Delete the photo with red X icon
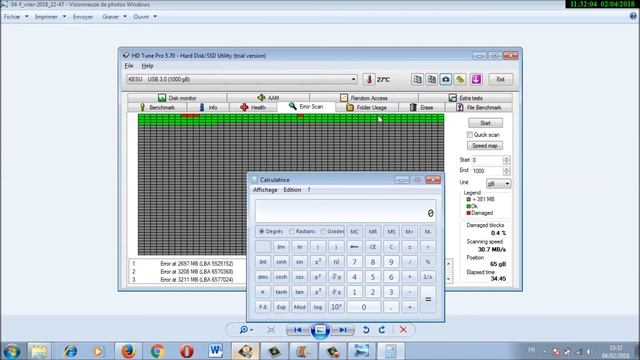The image size is (640, 360). 403,330
